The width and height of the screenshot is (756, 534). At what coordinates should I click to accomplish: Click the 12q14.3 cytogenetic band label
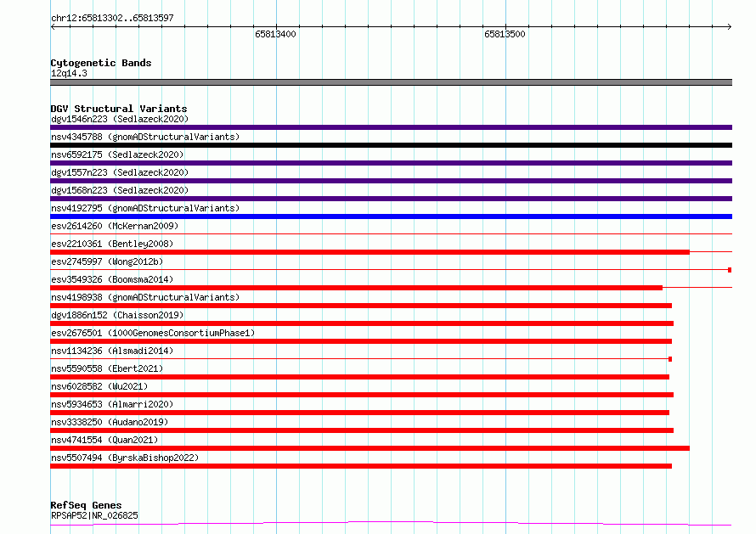coord(69,73)
